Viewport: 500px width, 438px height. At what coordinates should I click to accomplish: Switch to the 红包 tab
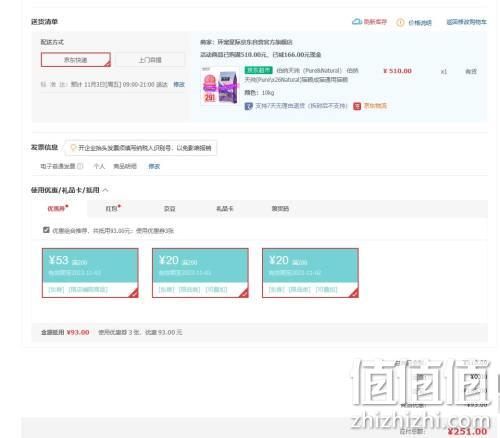[x=113, y=209]
